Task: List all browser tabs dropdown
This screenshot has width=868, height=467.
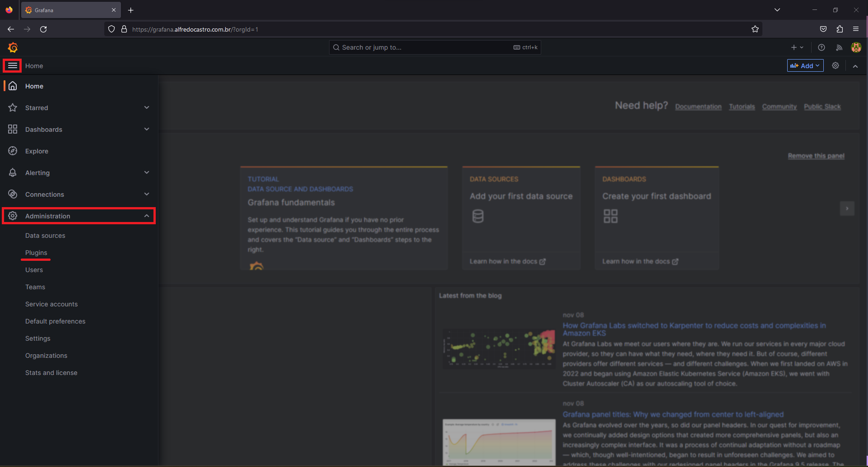Action: click(777, 10)
